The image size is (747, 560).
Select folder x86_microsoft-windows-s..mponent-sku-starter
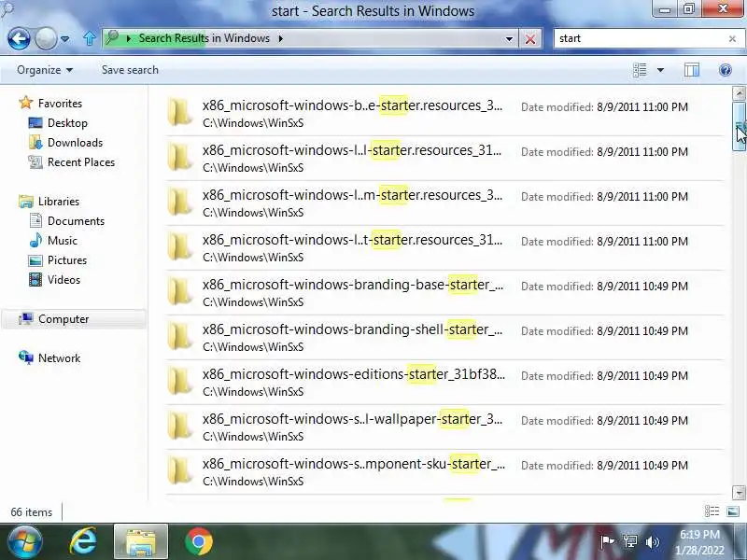pyautogui.click(x=444, y=471)
